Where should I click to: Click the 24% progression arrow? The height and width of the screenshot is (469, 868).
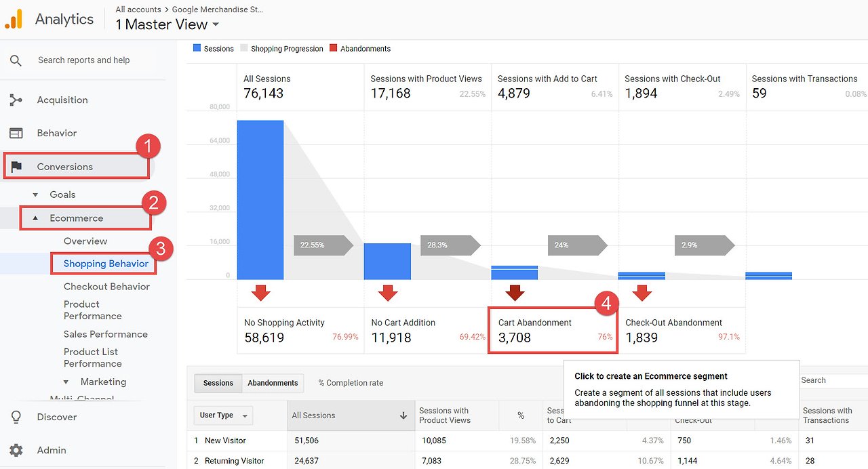point(578,245)
